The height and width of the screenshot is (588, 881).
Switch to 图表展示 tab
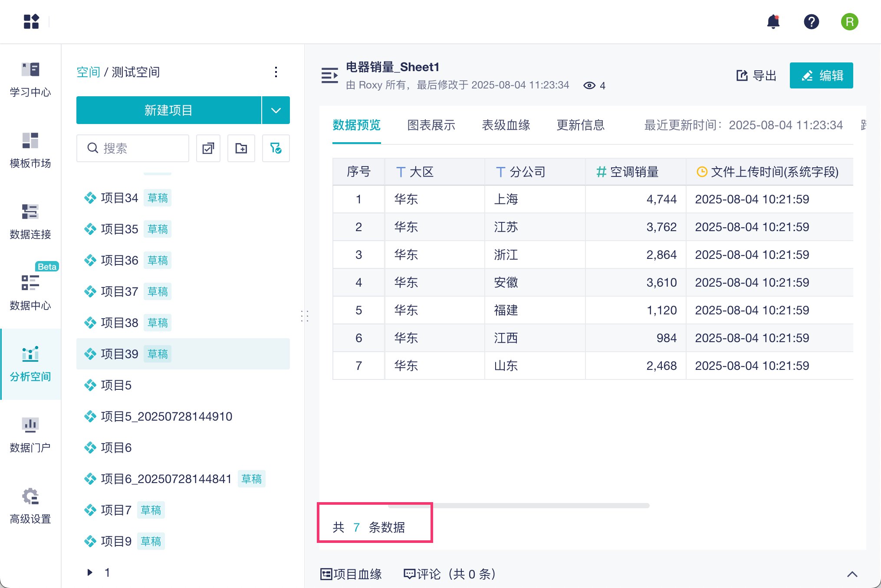(x=431, y=125)
